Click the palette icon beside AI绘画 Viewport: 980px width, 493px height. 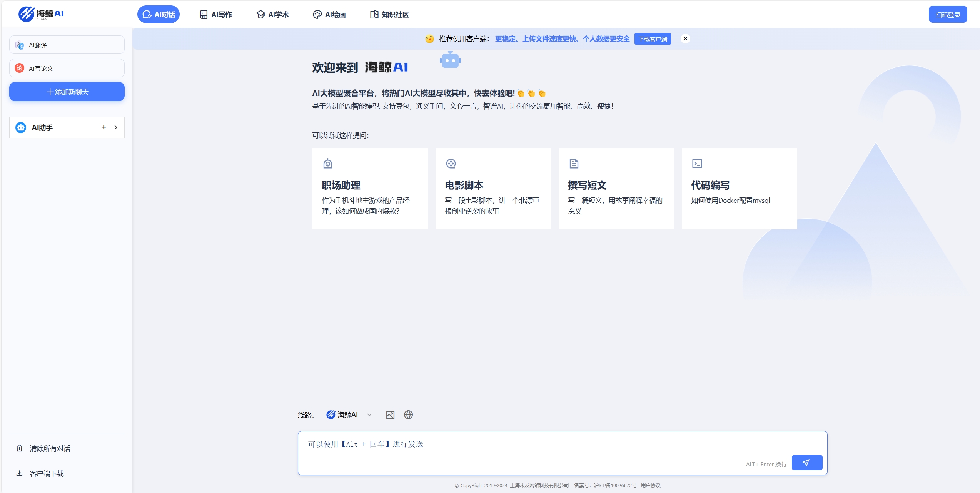317,14
